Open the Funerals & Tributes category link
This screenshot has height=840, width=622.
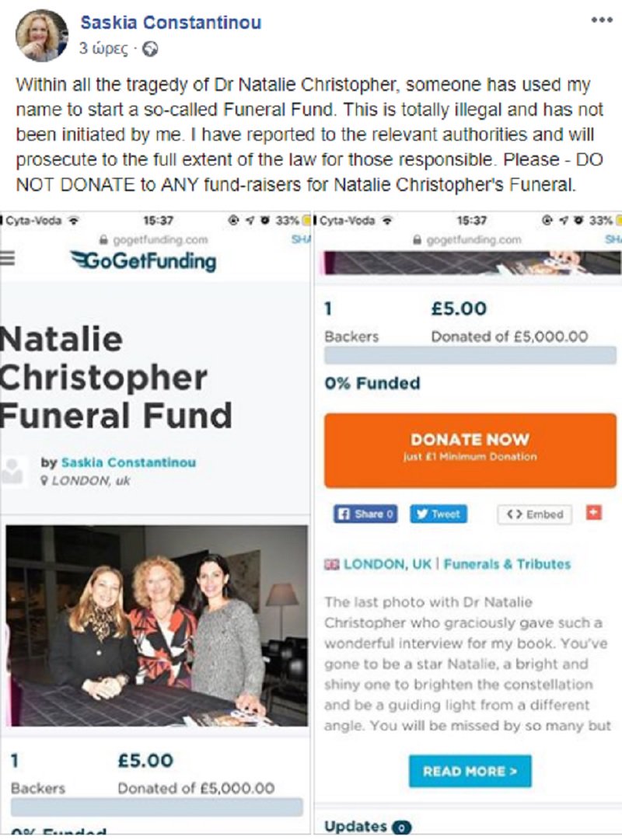[507, 564]
